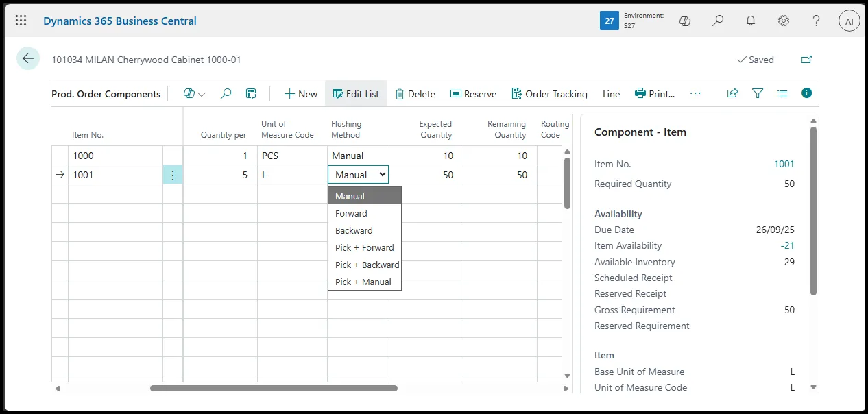Expand the action bar Copilot dropdown chevron
Screen dimensions: 868x414
(x=202, y=95)
